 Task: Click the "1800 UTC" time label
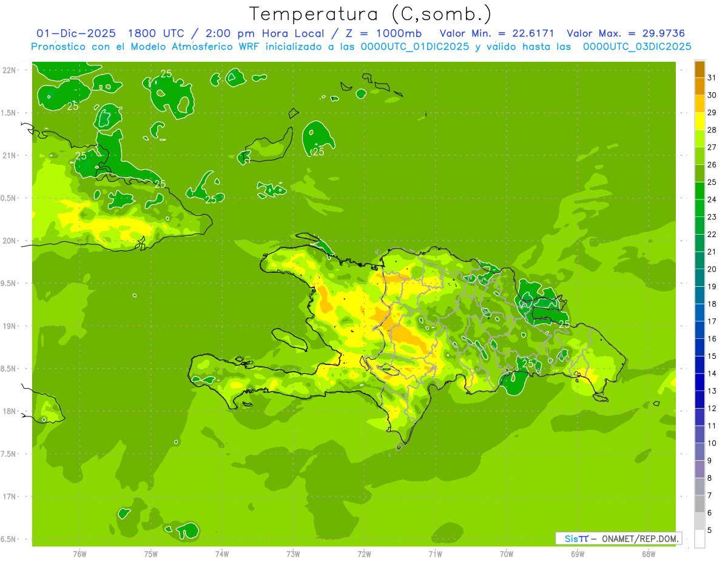pos(155,33)
